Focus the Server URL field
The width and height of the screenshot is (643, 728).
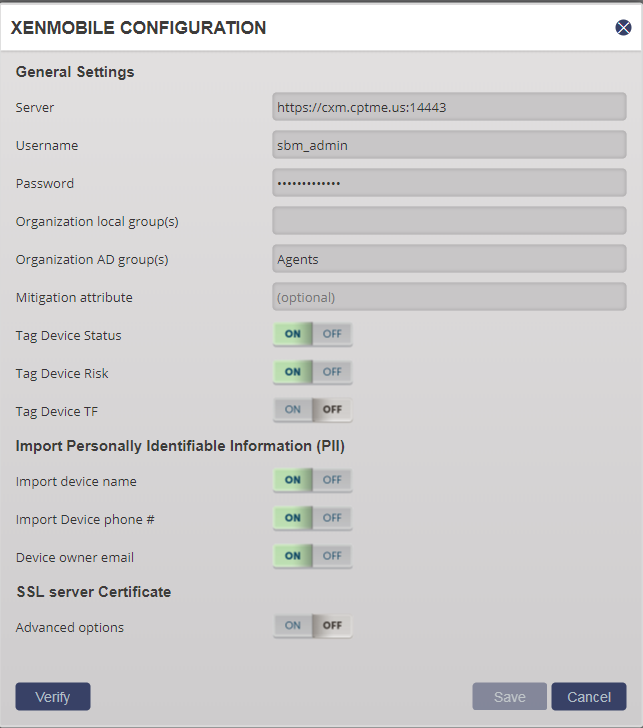[x=449, y=107]
